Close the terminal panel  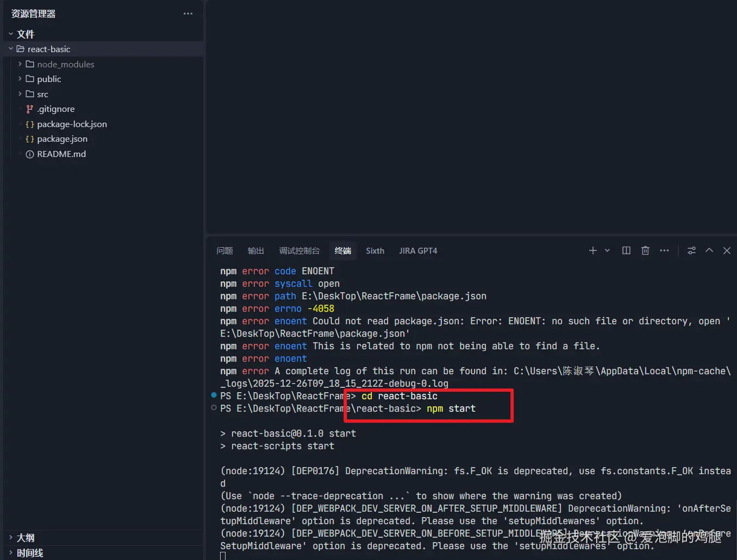(x=727, y=250)
